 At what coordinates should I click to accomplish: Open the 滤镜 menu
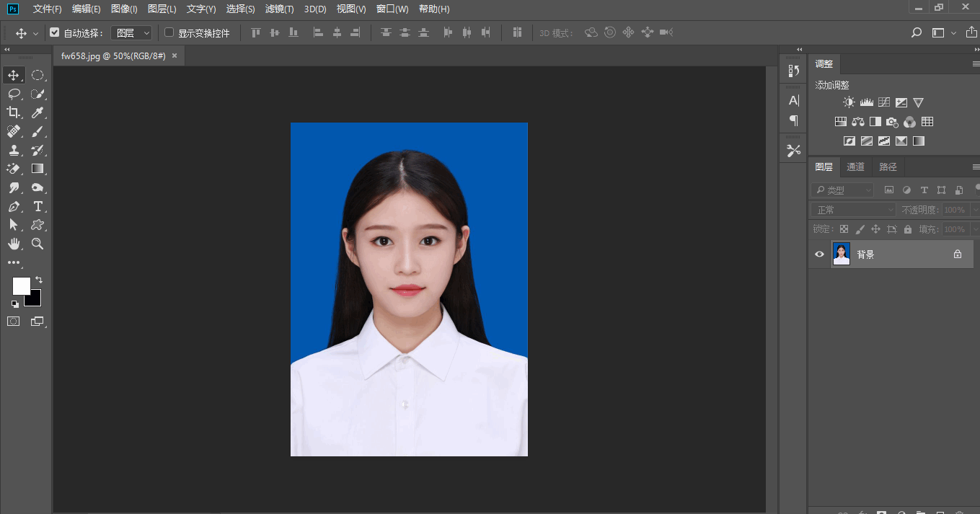(279, 9)
